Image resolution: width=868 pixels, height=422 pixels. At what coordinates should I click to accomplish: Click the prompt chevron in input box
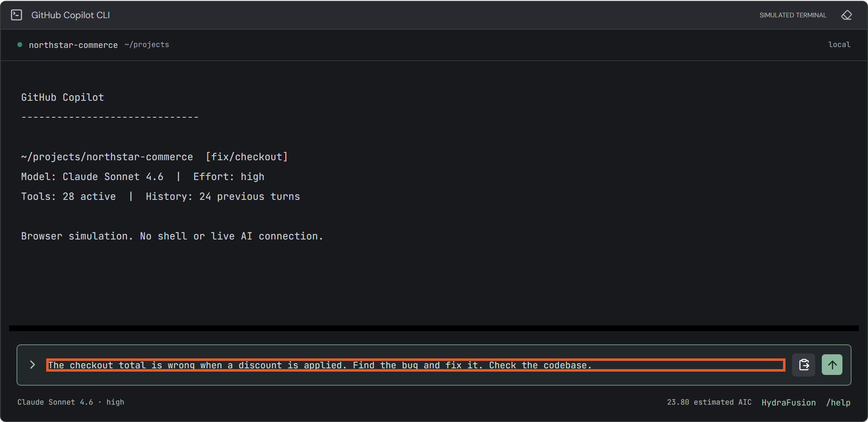pyautogui.click(x=33, y=365)
